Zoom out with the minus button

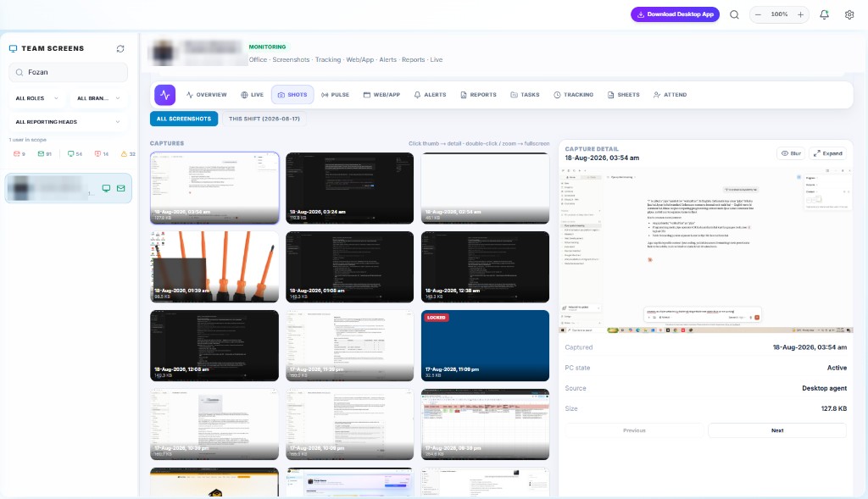click(x=758, y=14)
